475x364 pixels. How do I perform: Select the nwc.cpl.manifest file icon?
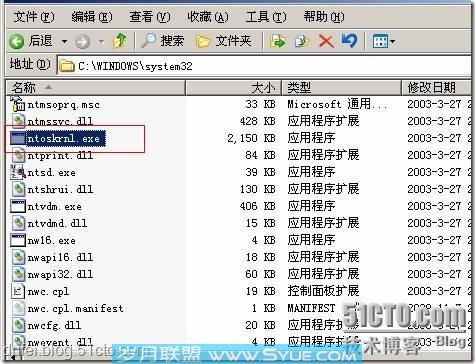tap(18, 308)
